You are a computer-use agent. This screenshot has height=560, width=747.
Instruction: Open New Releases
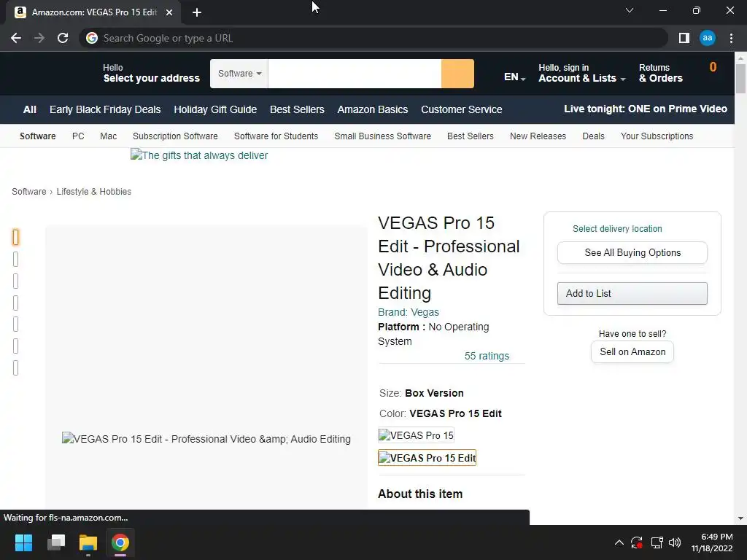click(538, 136)
